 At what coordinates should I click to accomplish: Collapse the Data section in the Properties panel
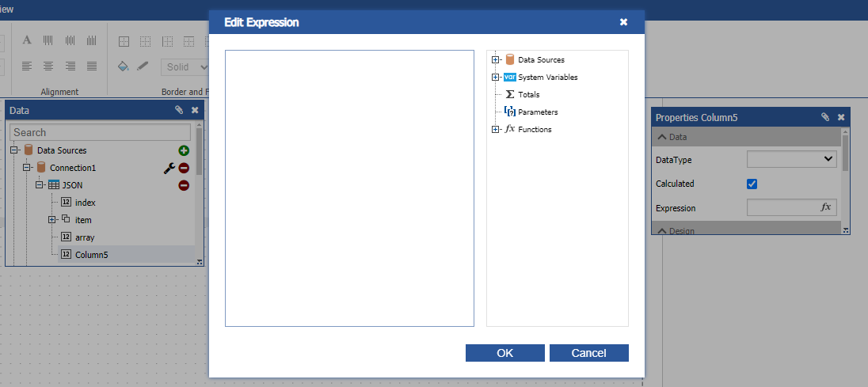[662, 137]
